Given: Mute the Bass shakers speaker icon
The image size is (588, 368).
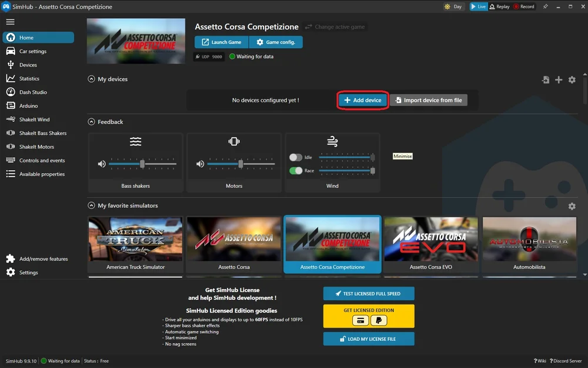Looking at the screenshot, I should pos(102,164).
